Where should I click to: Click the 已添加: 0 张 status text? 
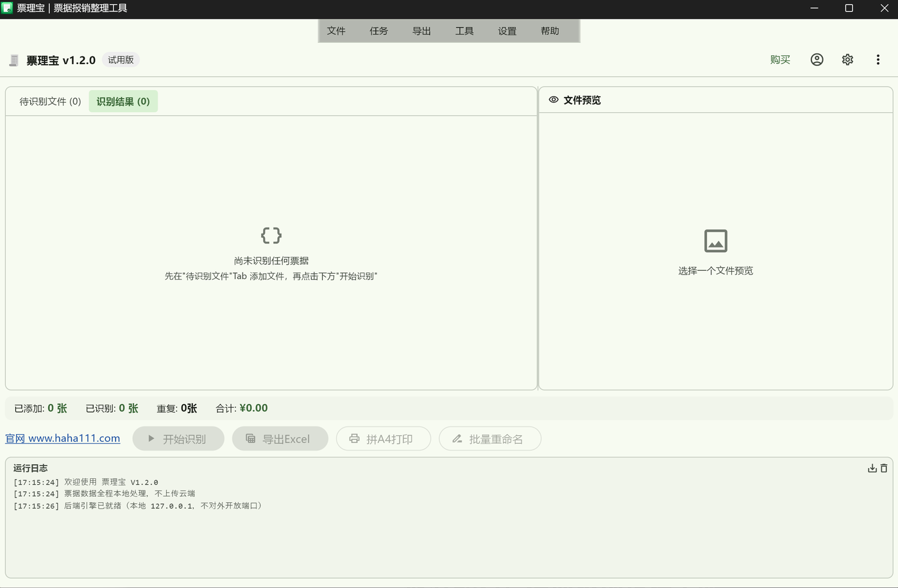[40, 408]
